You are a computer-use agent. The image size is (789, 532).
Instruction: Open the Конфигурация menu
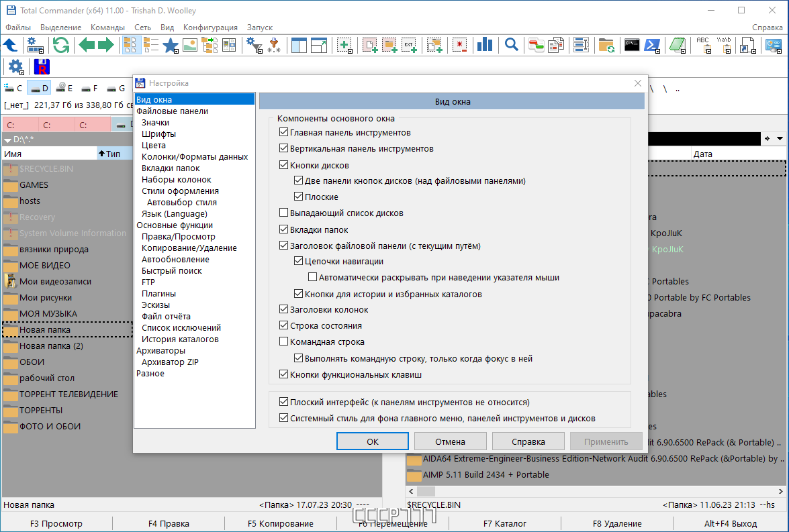point(210,27)
